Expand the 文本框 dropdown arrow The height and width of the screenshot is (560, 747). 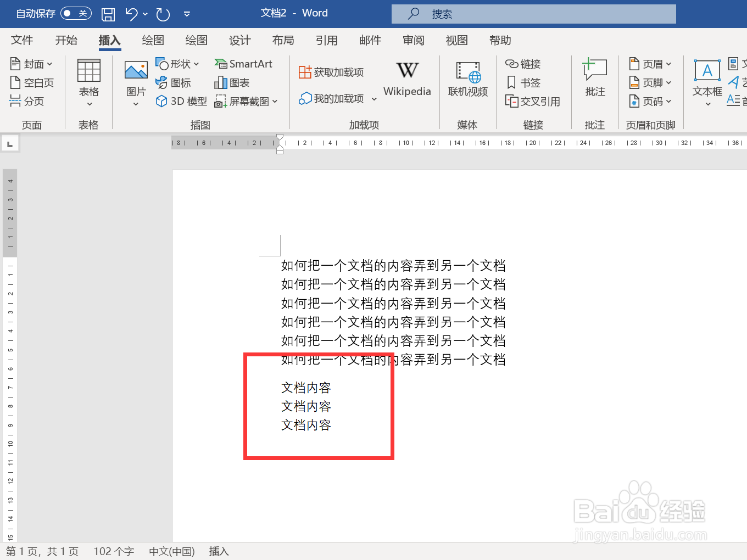click(x=707, y=104)
